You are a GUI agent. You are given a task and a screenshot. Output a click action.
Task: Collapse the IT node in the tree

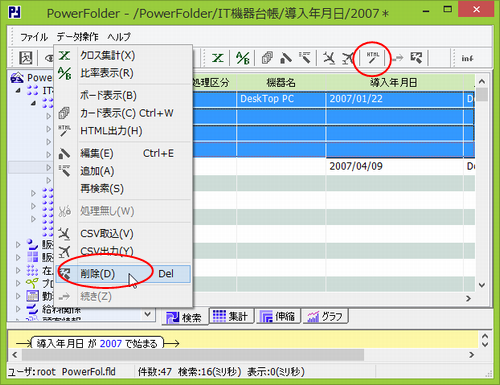(x=18, y=90)
